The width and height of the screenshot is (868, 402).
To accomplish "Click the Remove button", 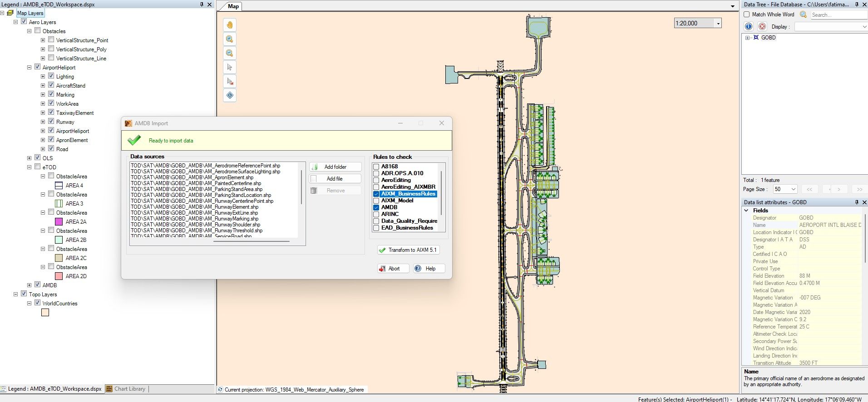I will pyautogui.click(x=335, y=191).
